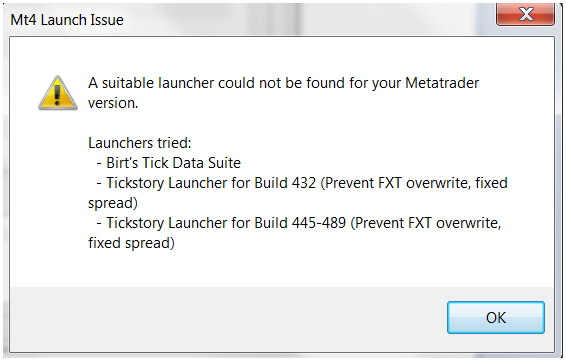566x363 pixels.
Task: Click the OK button
Action: 496,318
